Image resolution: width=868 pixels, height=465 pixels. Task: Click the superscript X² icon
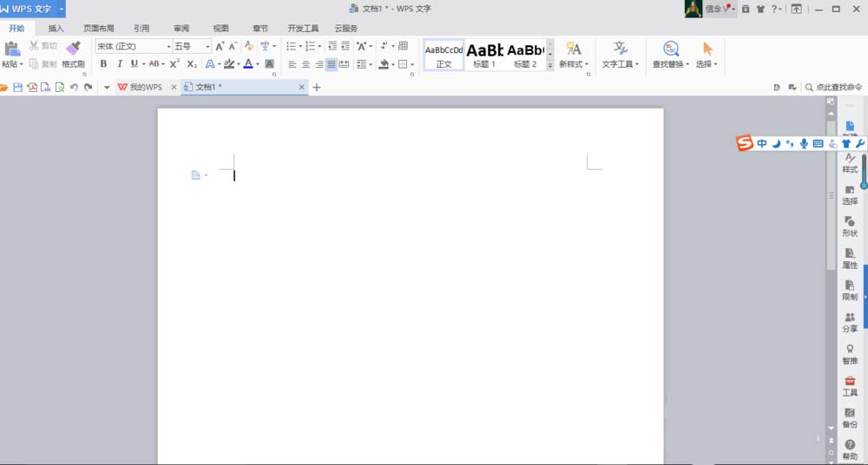[174, 64]
